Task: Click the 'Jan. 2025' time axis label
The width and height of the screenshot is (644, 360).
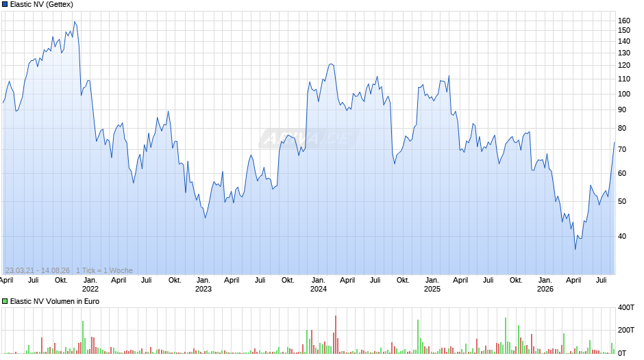Action: click(432, 285)
